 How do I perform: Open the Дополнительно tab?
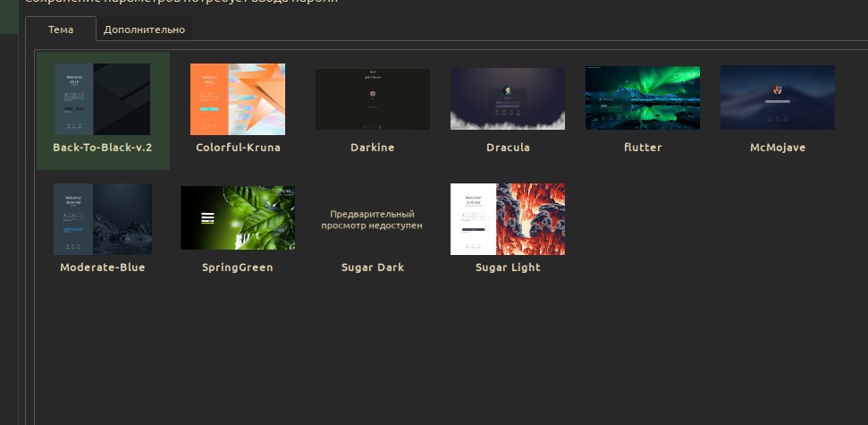[x=144, y=30]
